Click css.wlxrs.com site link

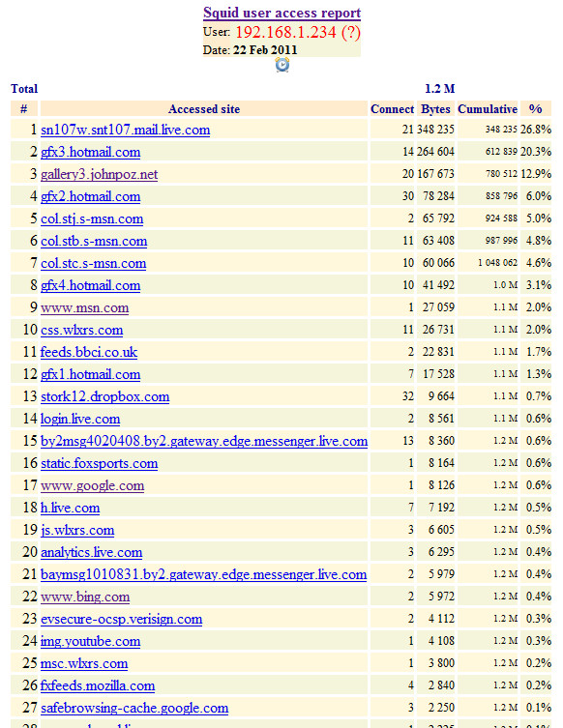point(82,330)
